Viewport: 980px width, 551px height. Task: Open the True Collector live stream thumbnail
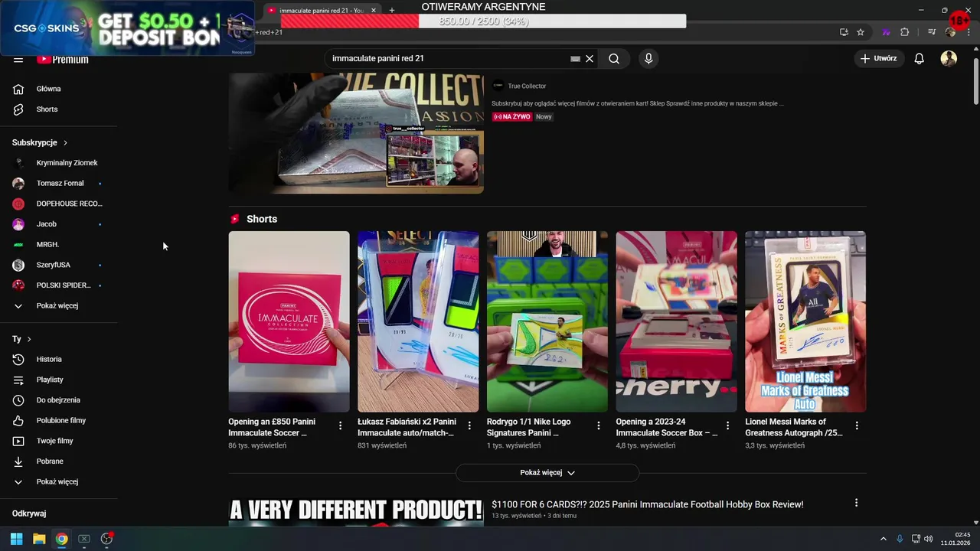coord(356,133)
